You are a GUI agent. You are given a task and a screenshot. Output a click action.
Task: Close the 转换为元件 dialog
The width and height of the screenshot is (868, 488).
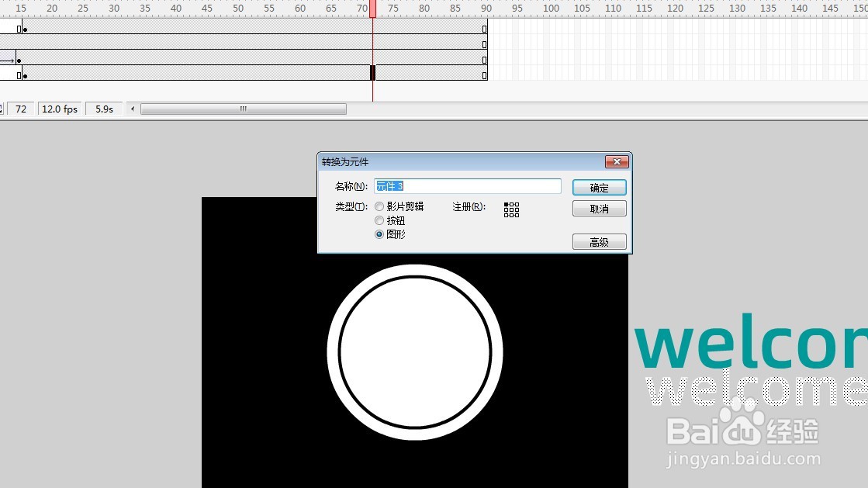[617, 161]
